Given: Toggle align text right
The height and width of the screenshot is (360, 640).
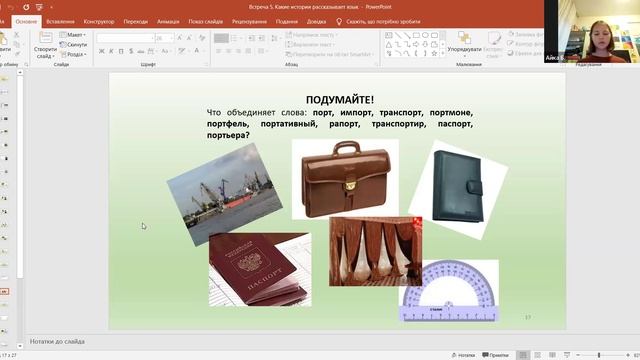Looking at the screenshot, I should coord(238,51).
